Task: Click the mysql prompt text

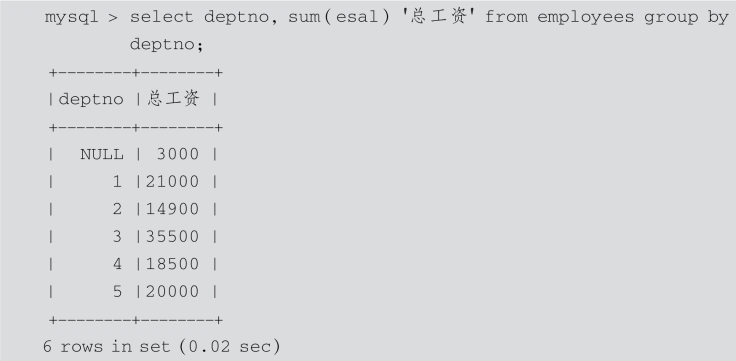Action: [x=80, y=18]
